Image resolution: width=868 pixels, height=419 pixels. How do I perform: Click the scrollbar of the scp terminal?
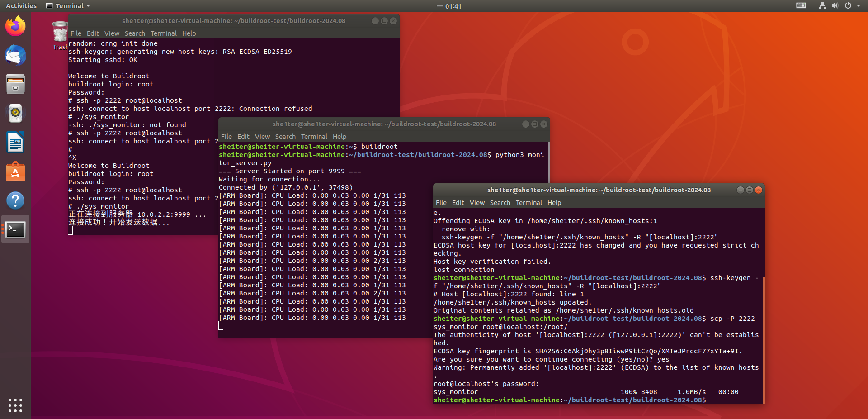(763, 339)
